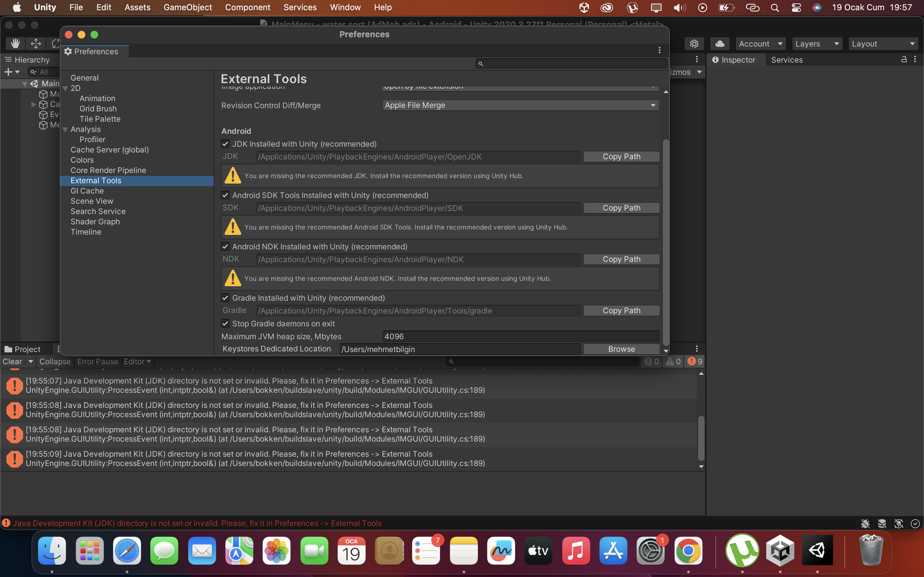
Task: Uncheck JDK Installed with Unity
Action: (225, 144)
